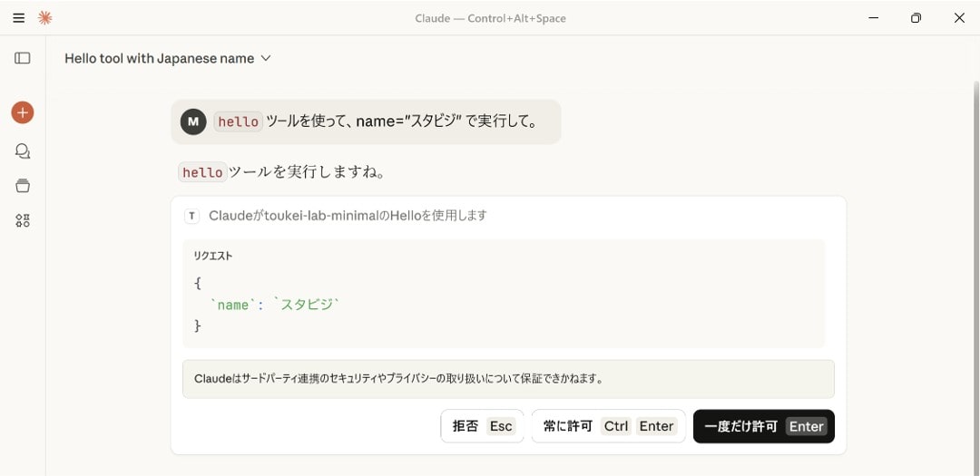This screenshot has width=980, height=476.
Task: Open the Projects icon in sidebar
Action: (23, 186)
